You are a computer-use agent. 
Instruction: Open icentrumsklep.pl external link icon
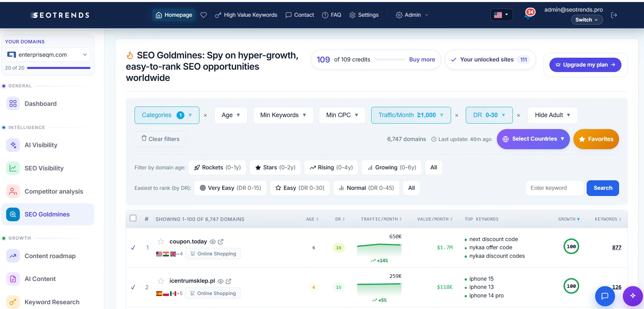[x=228, y=281]
